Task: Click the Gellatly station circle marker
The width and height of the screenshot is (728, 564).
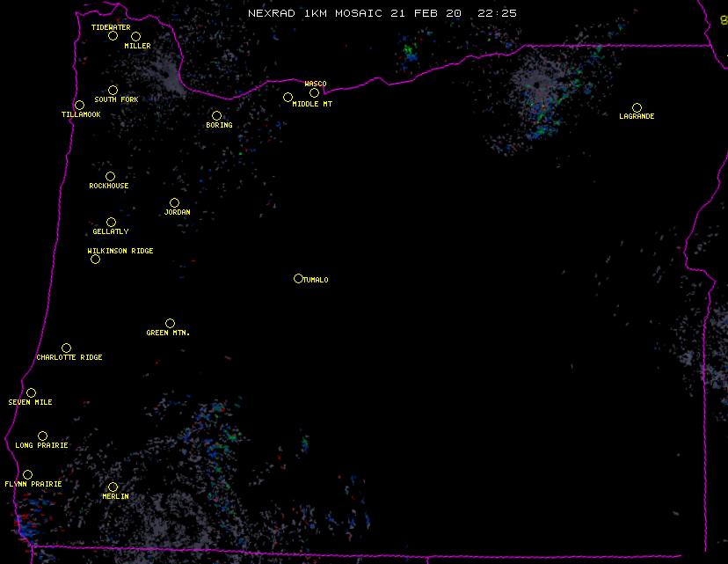Action: click(x=111, y=222)
